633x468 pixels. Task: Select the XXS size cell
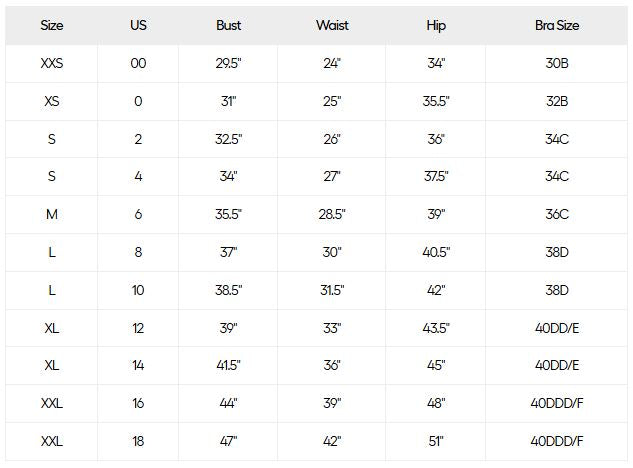52,63
